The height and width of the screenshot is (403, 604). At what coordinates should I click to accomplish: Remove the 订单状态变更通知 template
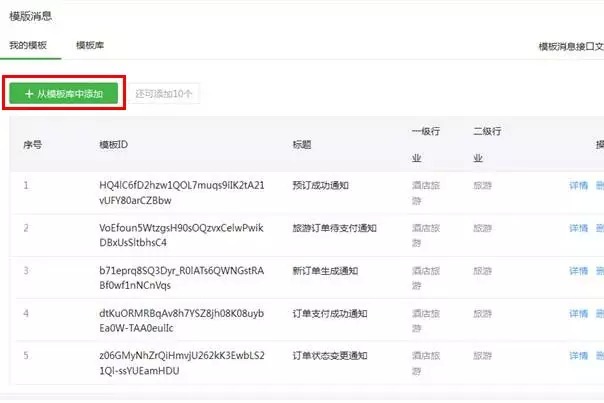(x=600, y=356)
